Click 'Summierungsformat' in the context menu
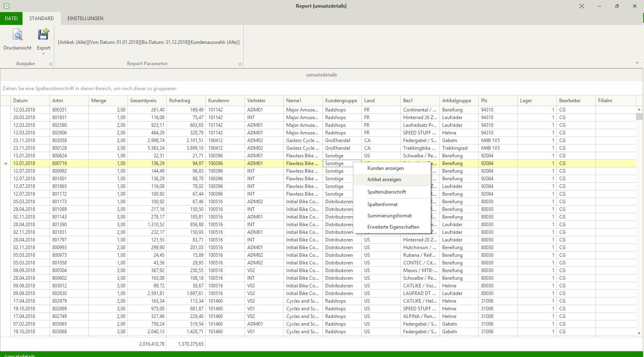This screenshot has height=357, width=644. 389,216
